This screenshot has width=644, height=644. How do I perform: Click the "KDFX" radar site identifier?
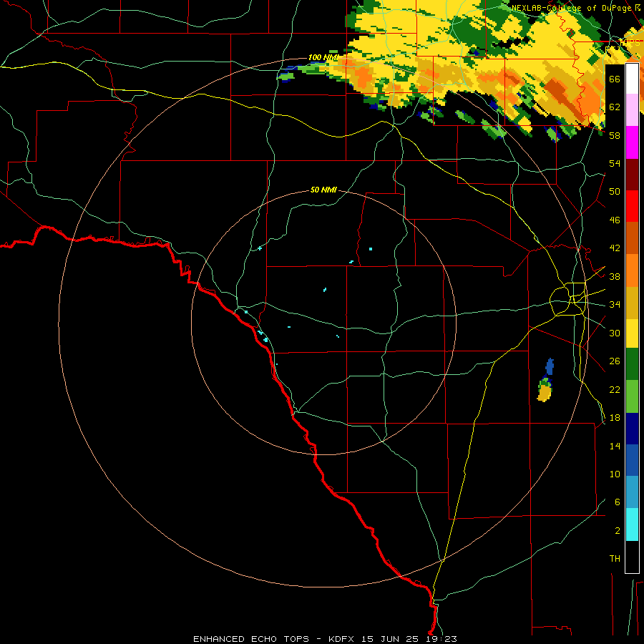pyautogui.click(x=341, y=639)
